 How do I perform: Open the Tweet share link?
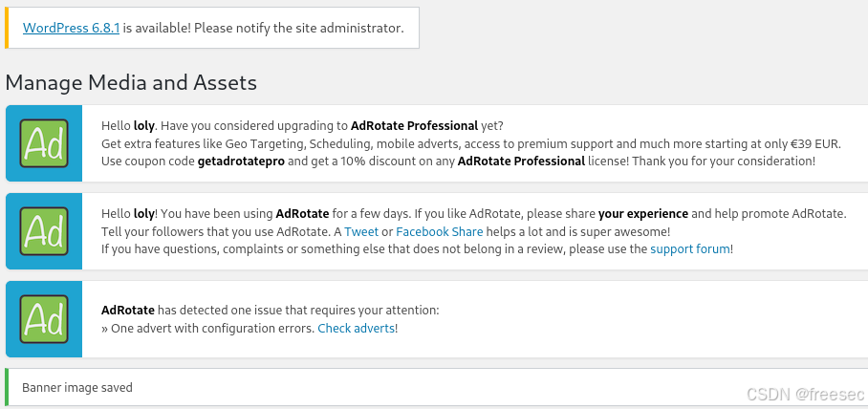coord(360,231)
